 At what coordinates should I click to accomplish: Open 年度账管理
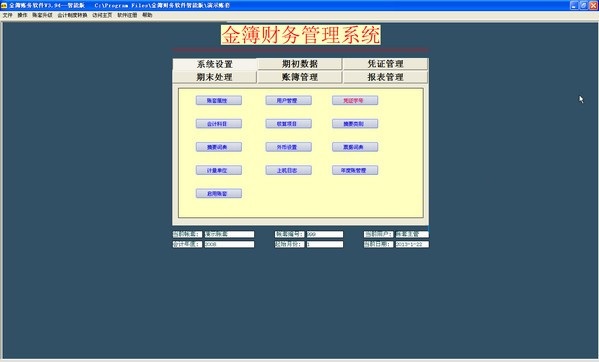[x=355, y=170]
